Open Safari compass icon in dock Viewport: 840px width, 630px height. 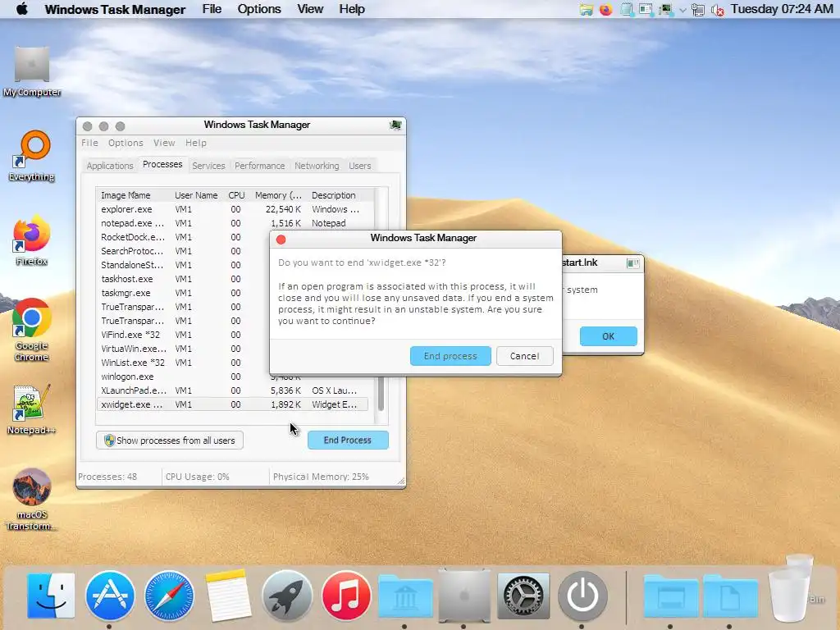[x=169, y=596]
